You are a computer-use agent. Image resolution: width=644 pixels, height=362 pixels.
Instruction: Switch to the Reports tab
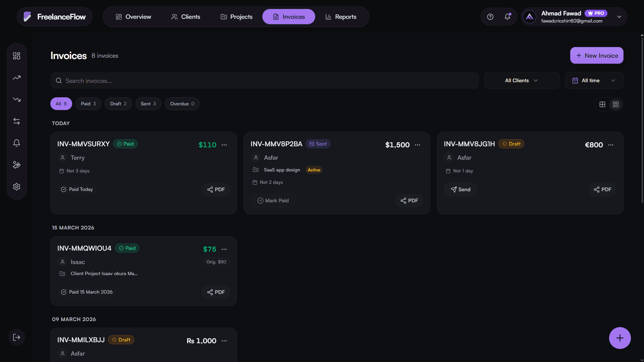click(341, 17)
